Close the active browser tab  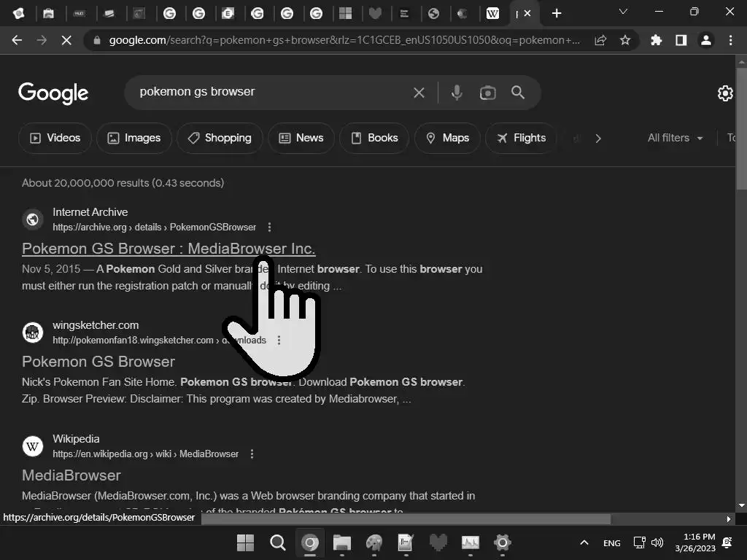(527, 13)
